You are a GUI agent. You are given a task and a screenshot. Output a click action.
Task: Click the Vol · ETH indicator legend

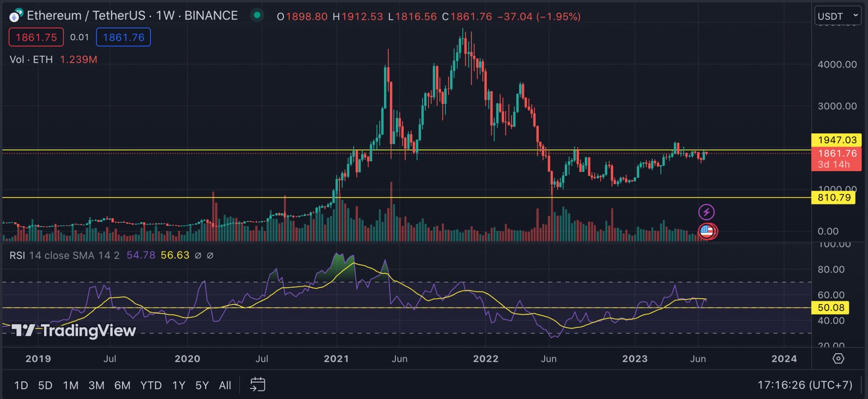pos(31,60)
